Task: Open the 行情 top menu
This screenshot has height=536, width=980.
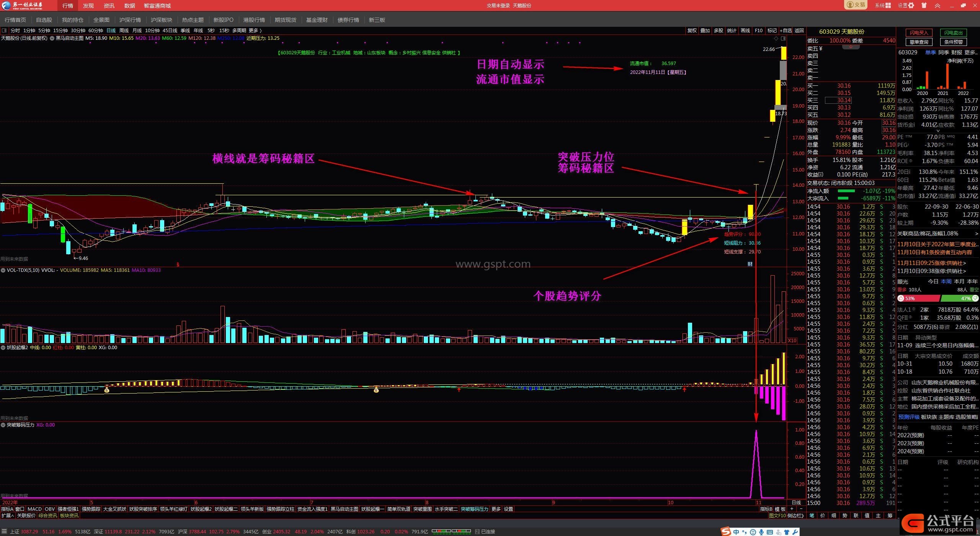Action: coord(68,5)
